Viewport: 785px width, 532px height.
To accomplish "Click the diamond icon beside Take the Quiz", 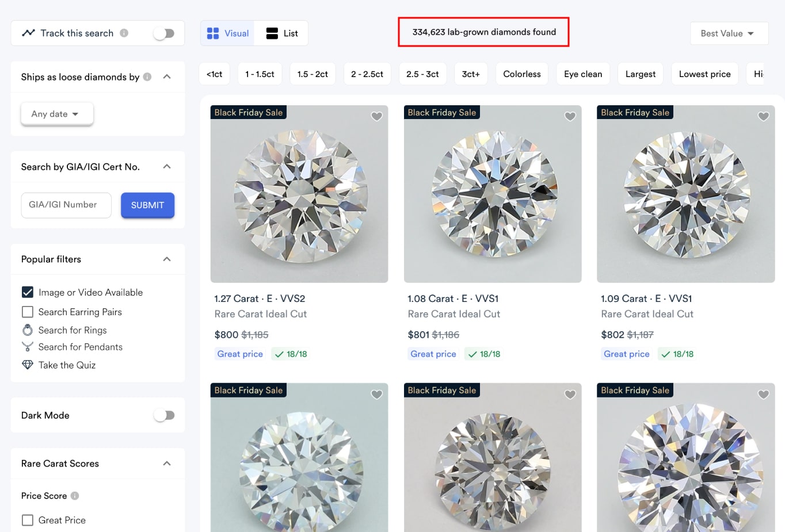I will 27,365.
